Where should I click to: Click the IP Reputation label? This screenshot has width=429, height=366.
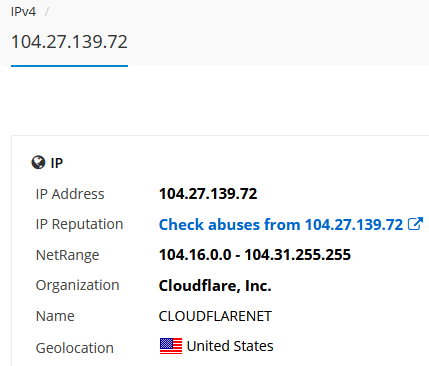[x=79, y=224]
